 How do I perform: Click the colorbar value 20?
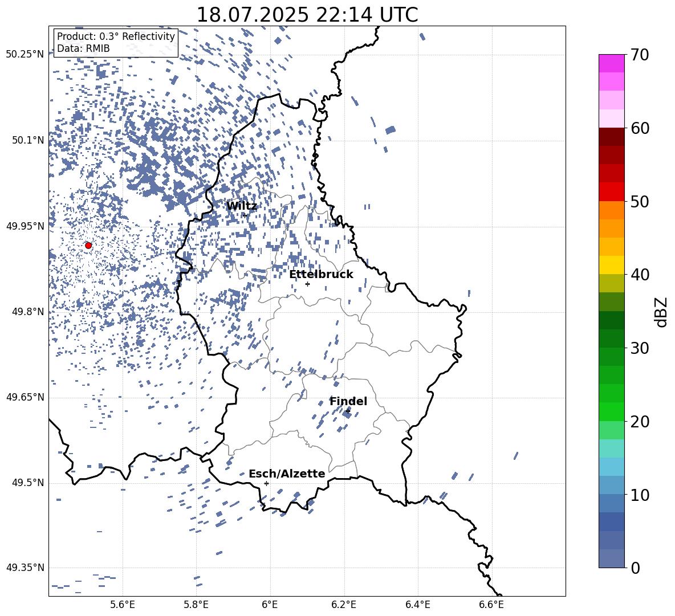(640, 422)
